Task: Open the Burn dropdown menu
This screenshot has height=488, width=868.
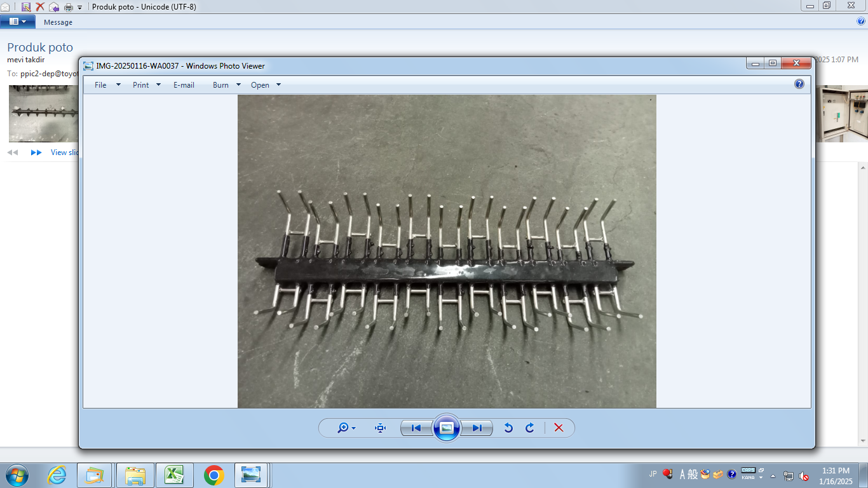Action: (227, 85)
